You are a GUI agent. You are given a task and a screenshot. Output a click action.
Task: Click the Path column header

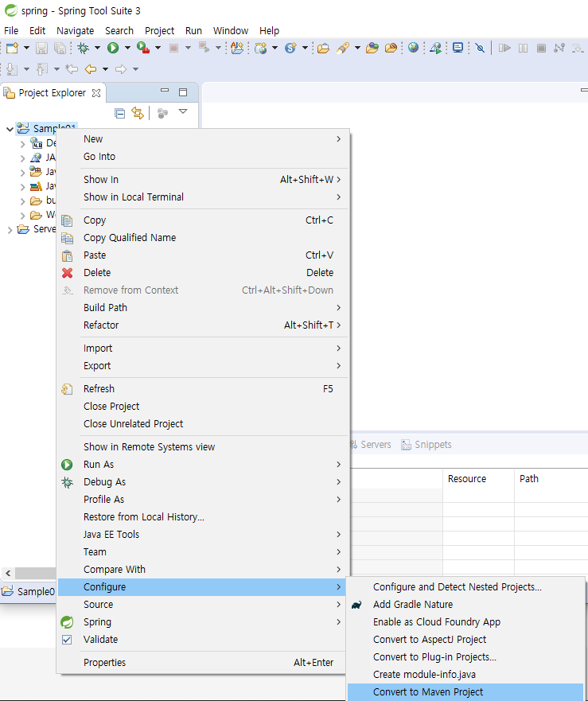pos(551,479)
